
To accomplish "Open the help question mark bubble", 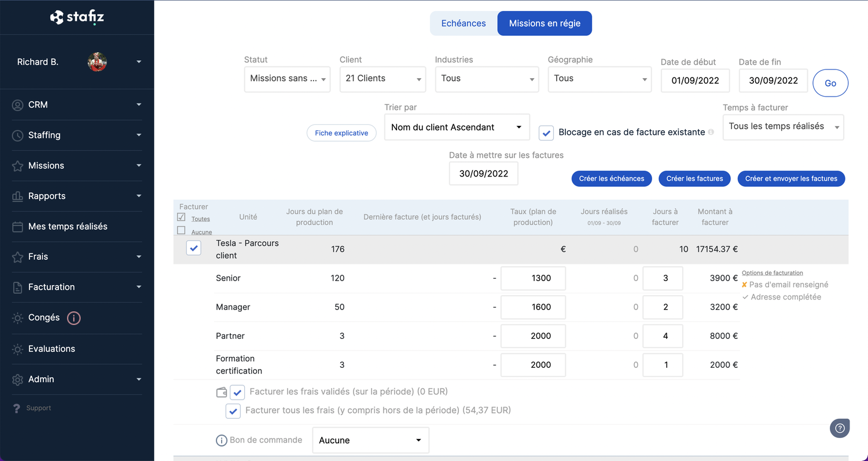I will [840, 428].
